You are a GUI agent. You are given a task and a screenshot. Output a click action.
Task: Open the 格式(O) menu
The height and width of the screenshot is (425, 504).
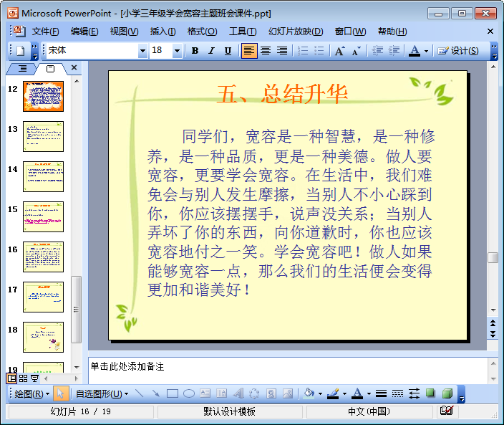point(202,32)
